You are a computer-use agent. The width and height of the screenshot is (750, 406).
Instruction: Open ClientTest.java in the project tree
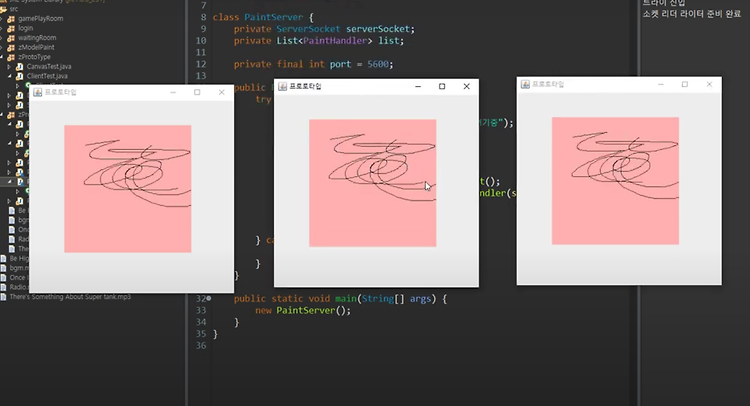tap(47, 76)
